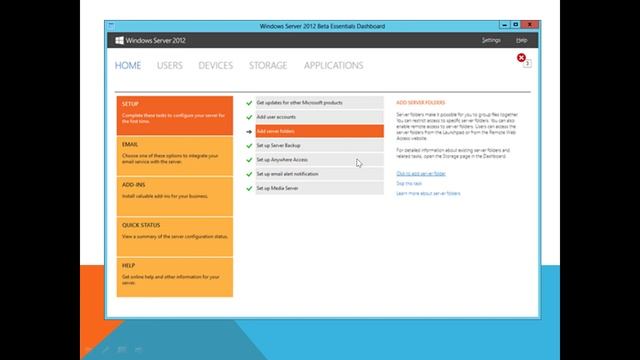This screenshot has height=360, width=640.
Task: Select the slideshow pen tool icon
Action: pos(106,349)
